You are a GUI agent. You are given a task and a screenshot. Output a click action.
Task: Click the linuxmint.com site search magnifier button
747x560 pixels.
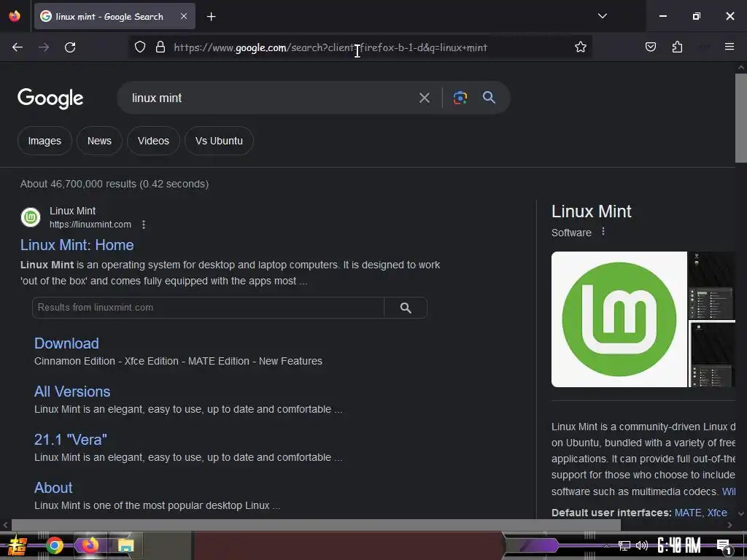[406, 308]
